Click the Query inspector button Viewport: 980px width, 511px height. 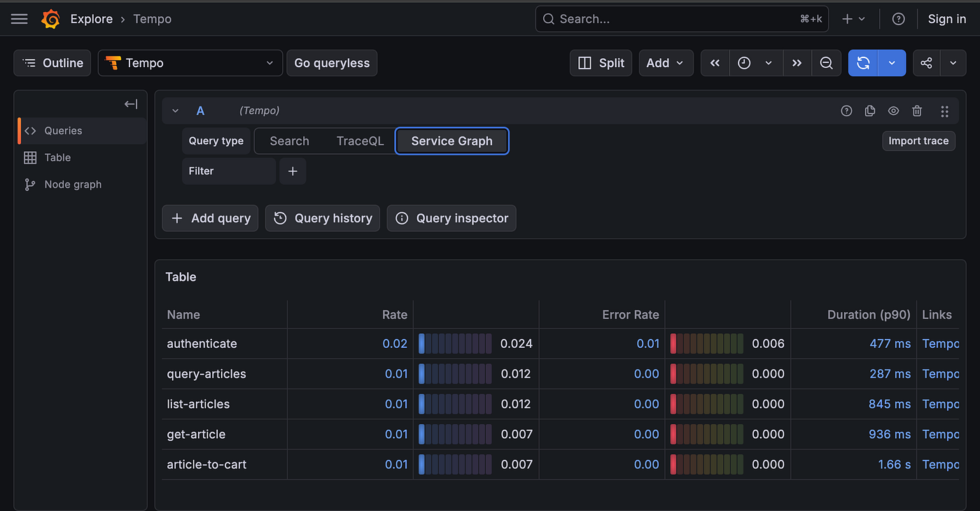(x=451, y=218)
